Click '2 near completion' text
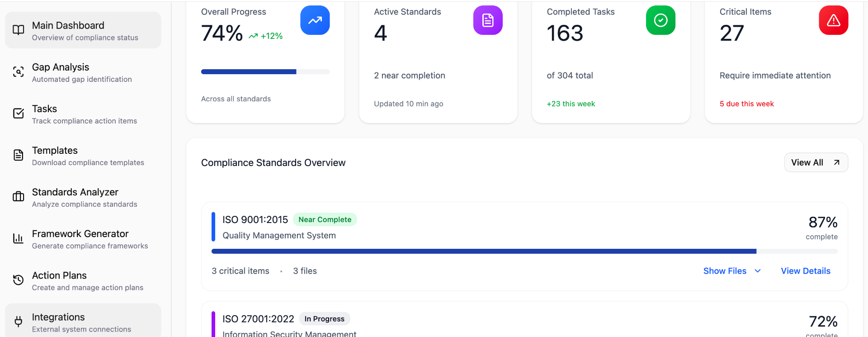This screenshot has width=868, height=337. (x=410, y=76)
